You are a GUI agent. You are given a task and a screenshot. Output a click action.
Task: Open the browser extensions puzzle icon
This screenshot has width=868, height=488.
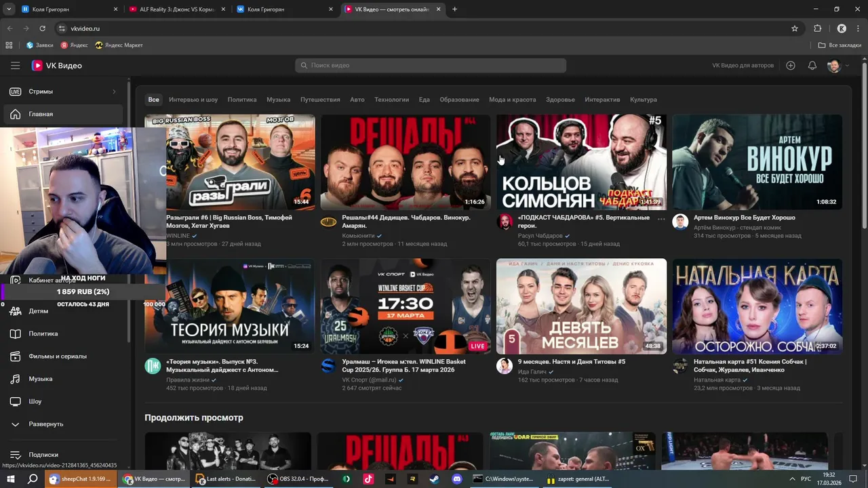coord(818,28)
